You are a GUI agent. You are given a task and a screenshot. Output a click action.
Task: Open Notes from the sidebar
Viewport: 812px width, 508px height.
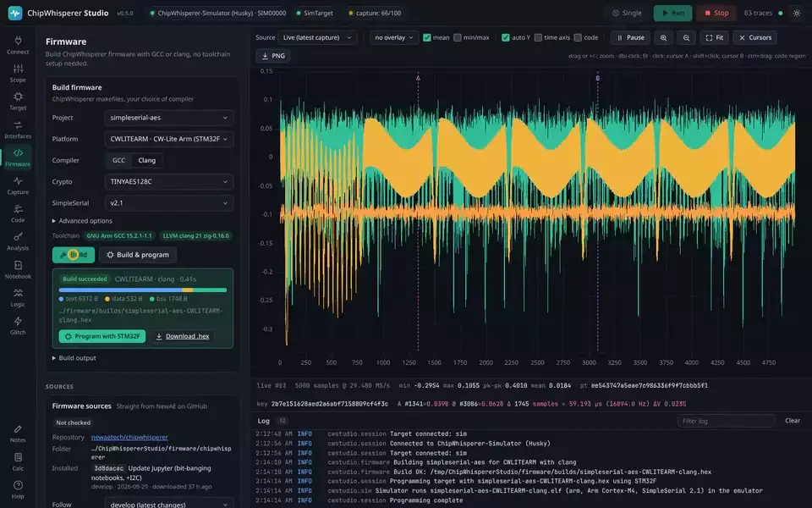(18, 433)
